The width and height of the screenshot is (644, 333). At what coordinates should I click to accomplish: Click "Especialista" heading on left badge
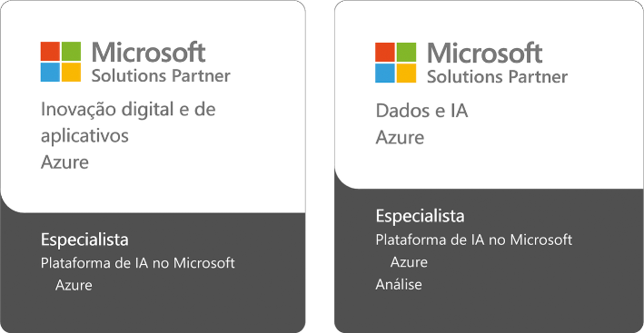pos(84,240)
